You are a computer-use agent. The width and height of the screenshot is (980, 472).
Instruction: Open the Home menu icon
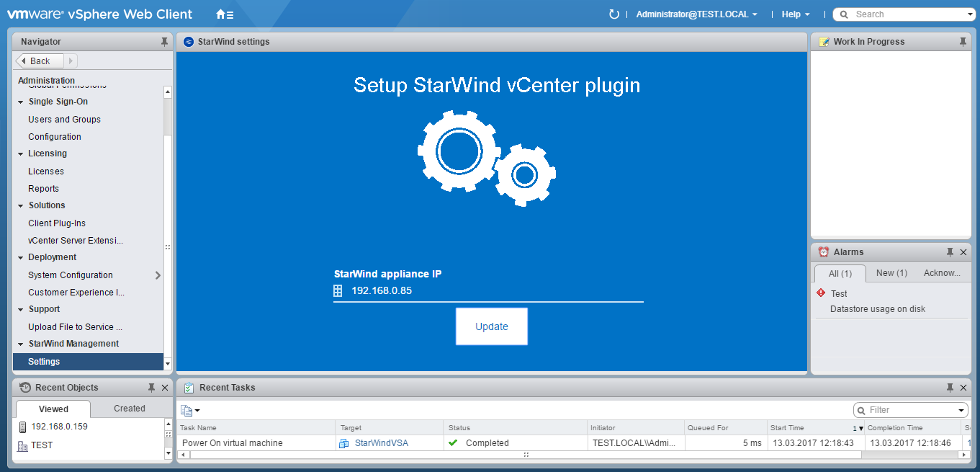click(225, 14)
